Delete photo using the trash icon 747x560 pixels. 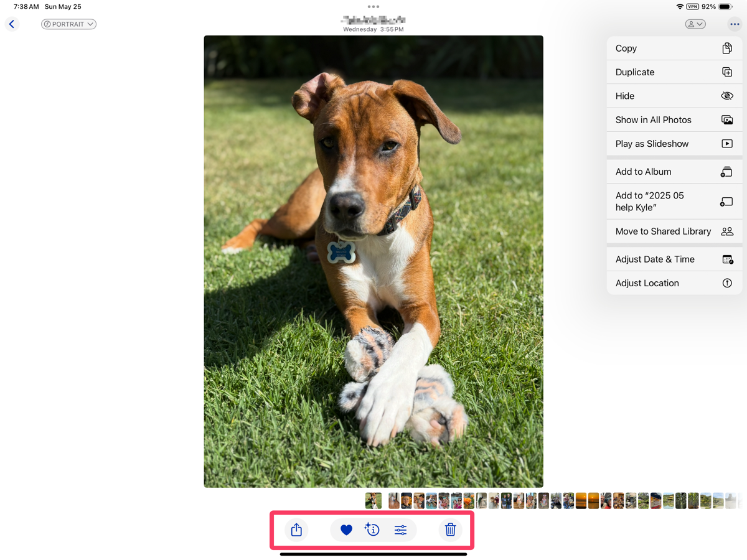pyautogui.click(x=451, y=530)
